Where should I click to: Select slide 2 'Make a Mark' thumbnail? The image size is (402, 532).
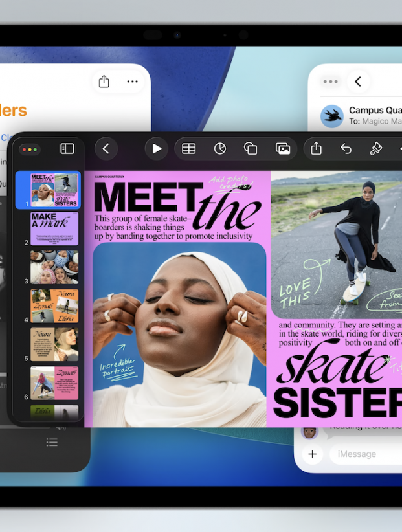tap(54, 228)
